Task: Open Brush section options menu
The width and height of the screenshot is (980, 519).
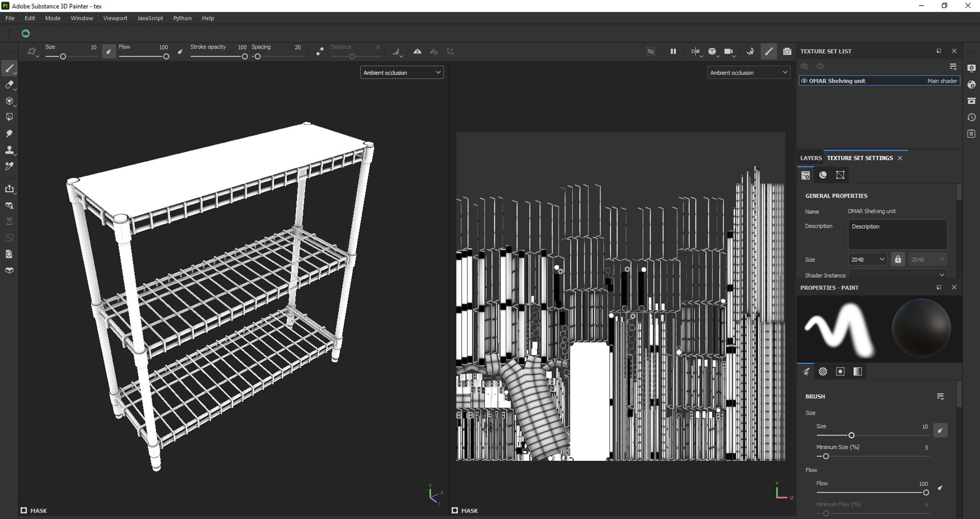Action: 940,397
